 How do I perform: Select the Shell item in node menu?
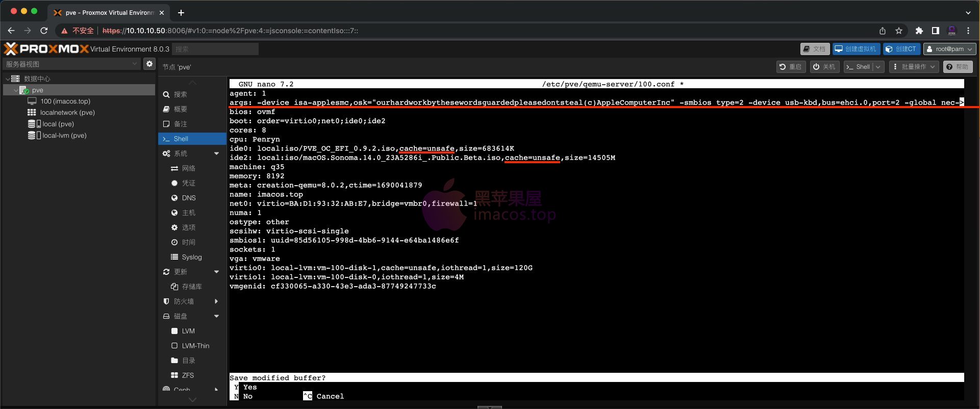tap(192, 139)
